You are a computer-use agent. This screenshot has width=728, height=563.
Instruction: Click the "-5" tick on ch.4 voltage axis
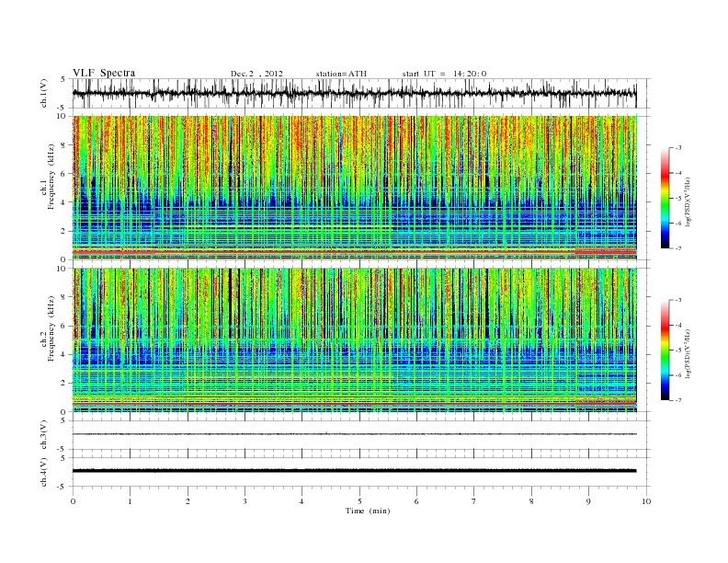click(x=63, y=487)
